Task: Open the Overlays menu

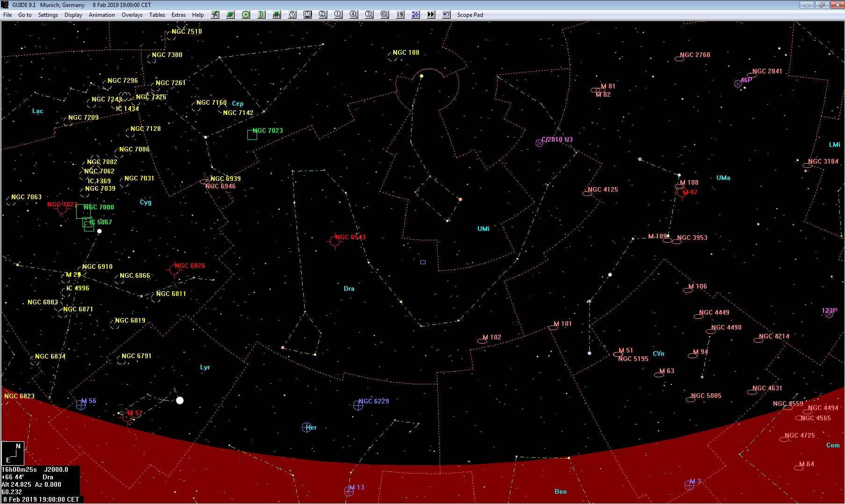Action: tap(132, 15)
